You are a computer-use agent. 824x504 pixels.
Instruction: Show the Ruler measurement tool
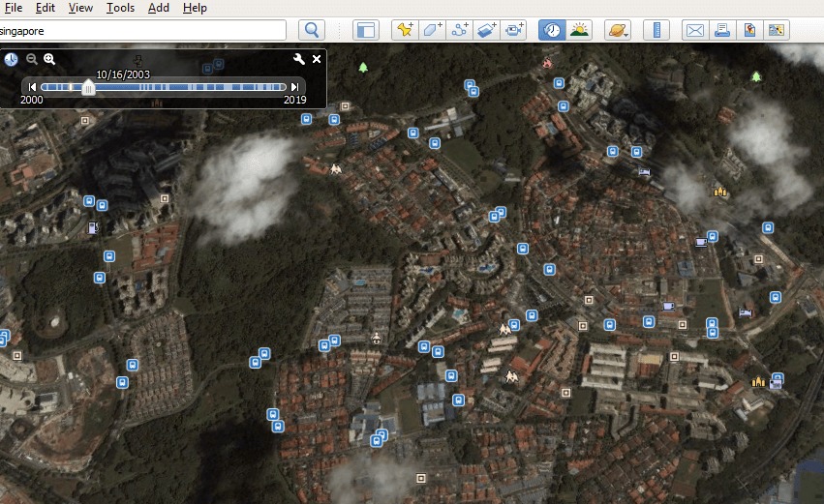pyautogui.click(x=656, y=30)
